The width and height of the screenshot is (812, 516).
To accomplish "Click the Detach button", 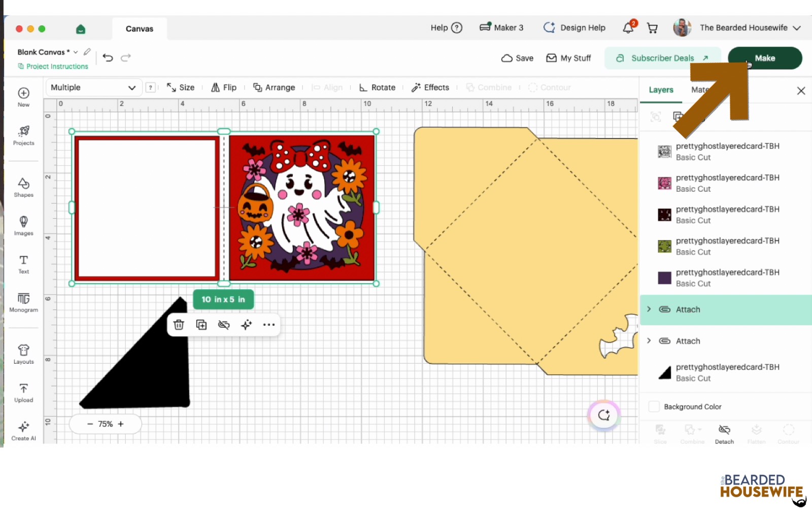I will click(724, 434).
